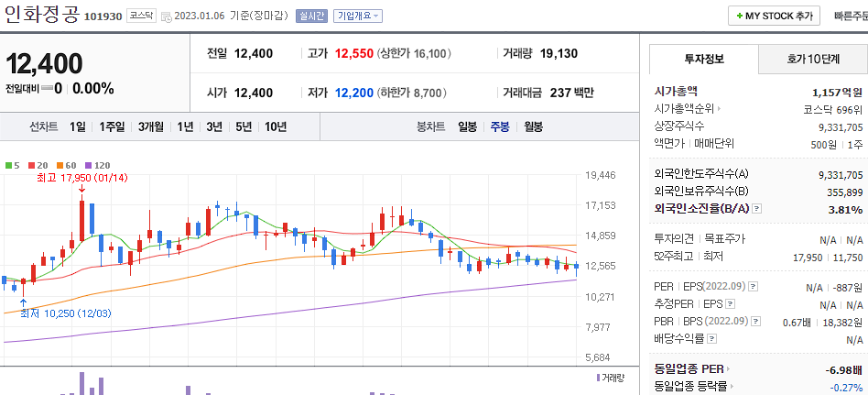Click 고가 value 12,550
The image size is (868, 395).
[353, 54]
